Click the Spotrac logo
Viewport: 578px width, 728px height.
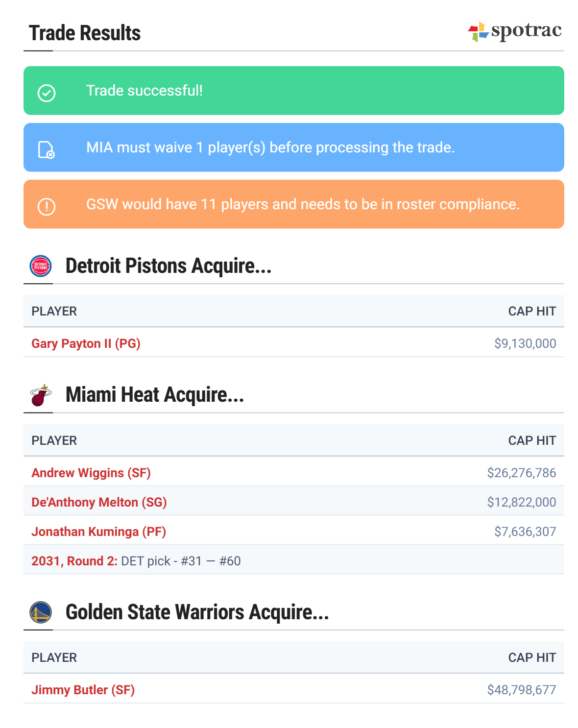(514, 31)
